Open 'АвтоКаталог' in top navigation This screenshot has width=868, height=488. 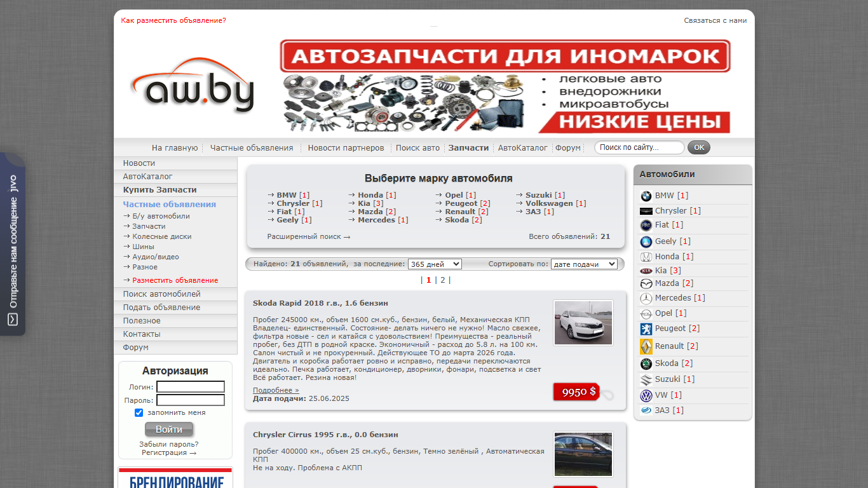coord(522,148)
